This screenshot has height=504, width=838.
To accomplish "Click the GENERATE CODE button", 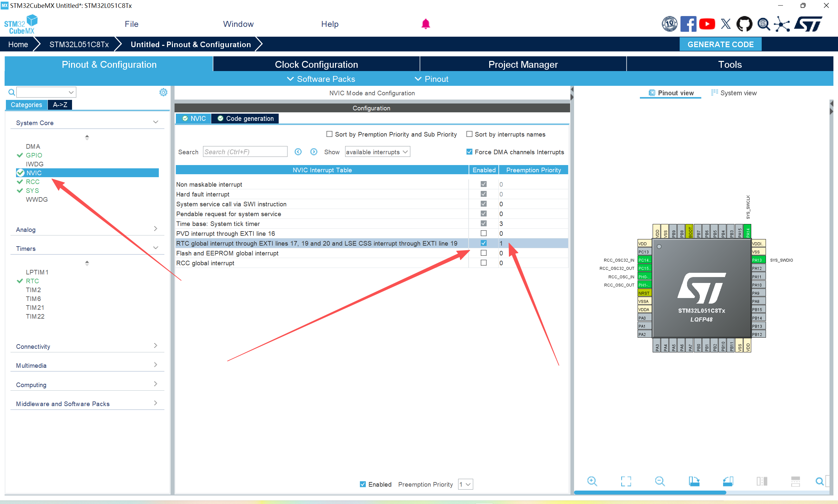I will 720,45.
